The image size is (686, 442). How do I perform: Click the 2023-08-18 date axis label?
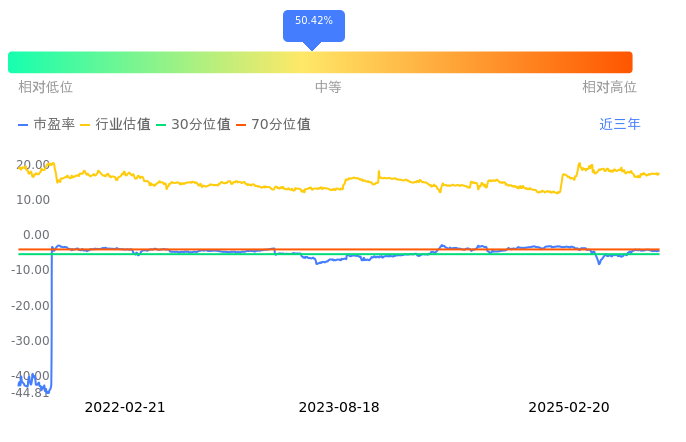pyautogui.click(x=339, y=407)
